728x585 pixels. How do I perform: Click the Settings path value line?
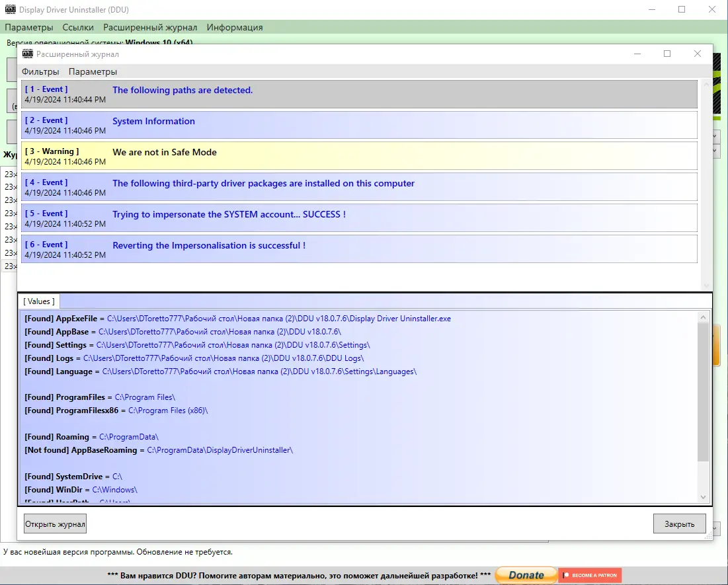click(x=197, y=345)
